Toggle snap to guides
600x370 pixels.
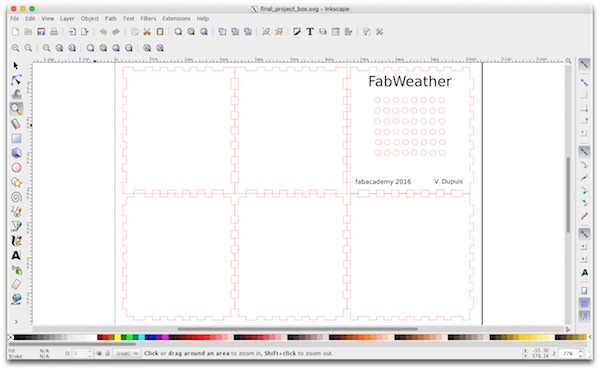[x=584, y=316]
